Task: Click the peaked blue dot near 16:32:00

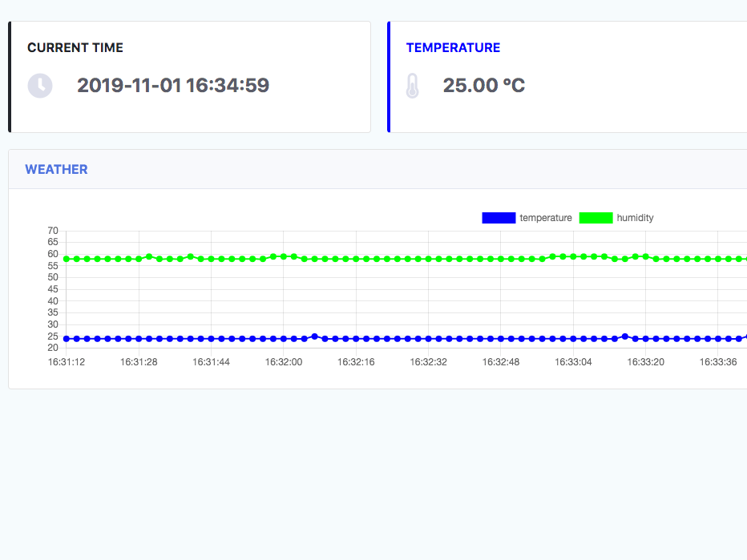Action: coord(314,336)
